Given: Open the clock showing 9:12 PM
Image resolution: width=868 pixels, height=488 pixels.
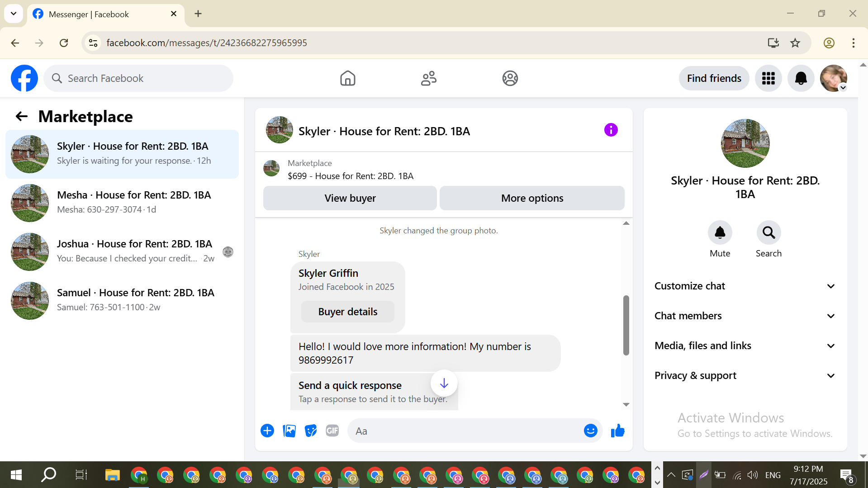Looking at the screenshot, I should pyautogui.click(x=808, y=475).
